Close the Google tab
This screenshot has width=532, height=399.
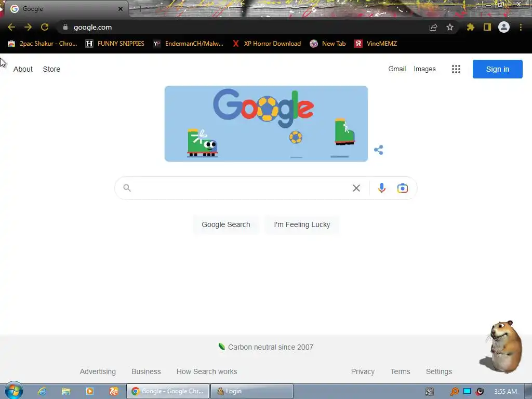coord(121,9)
